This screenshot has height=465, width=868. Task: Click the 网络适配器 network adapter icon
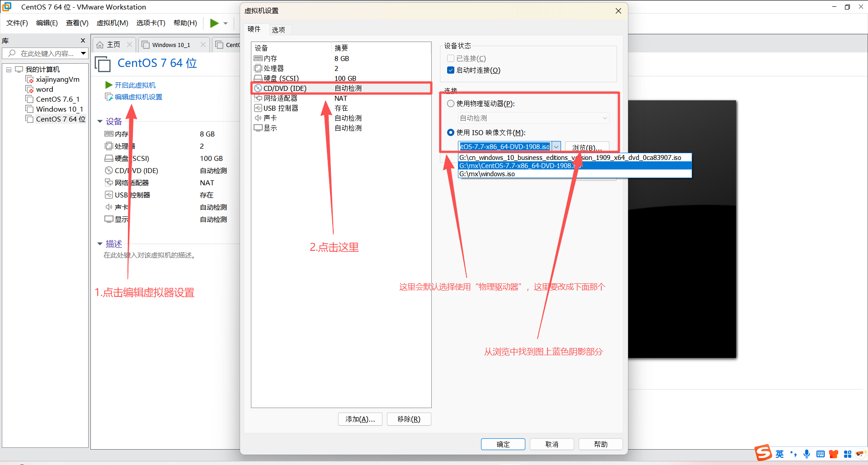tap(259, 98)
